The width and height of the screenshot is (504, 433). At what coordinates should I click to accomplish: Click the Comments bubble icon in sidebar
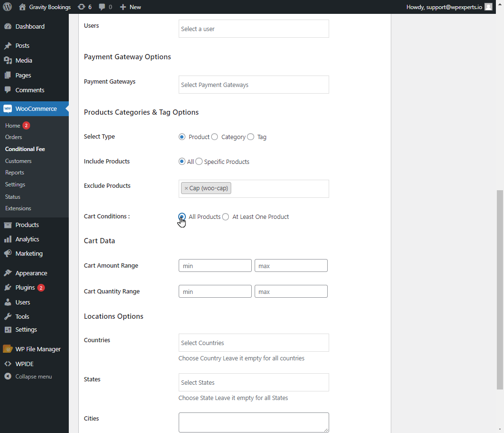[x=8, y=90]
